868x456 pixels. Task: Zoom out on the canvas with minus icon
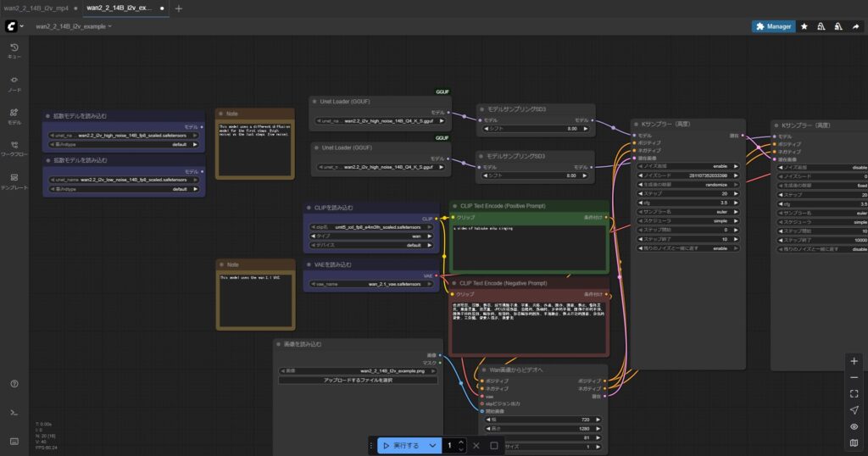pos(854,377)
